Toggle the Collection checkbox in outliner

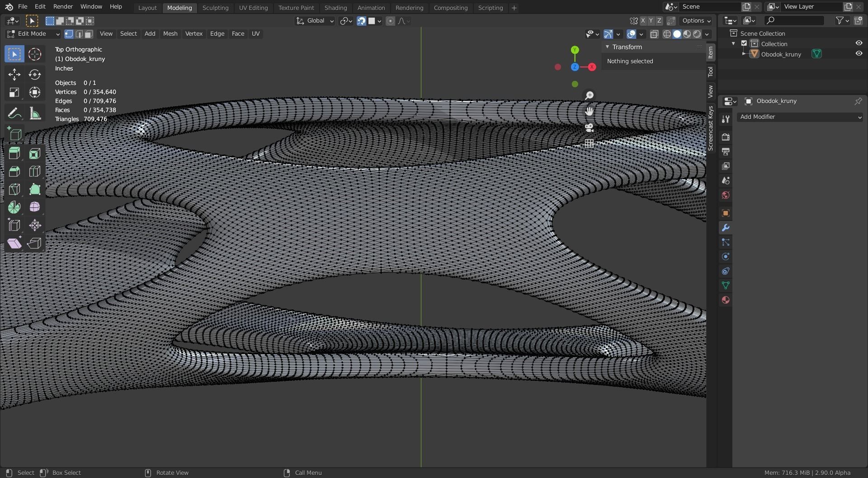744,44
